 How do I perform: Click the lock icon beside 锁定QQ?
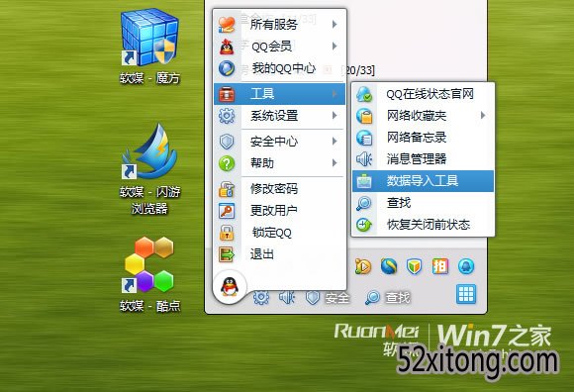227,233
